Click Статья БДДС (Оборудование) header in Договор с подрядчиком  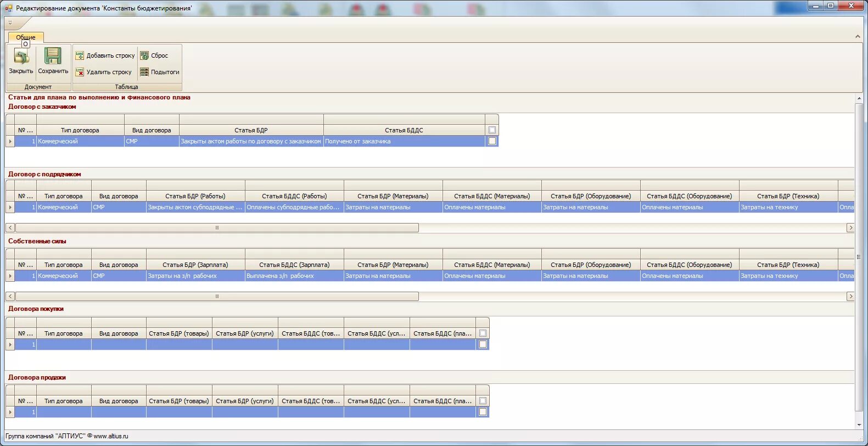pos(690,196)
